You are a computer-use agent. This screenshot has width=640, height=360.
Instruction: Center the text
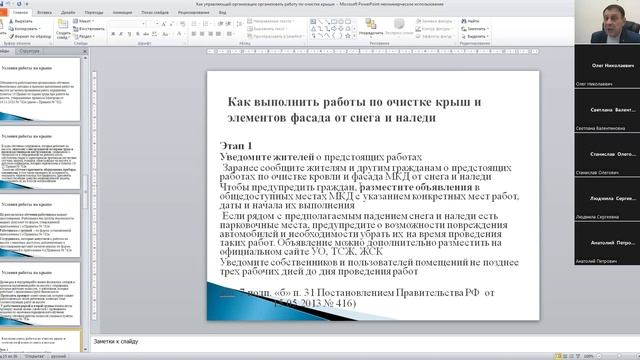click(202, 34)
